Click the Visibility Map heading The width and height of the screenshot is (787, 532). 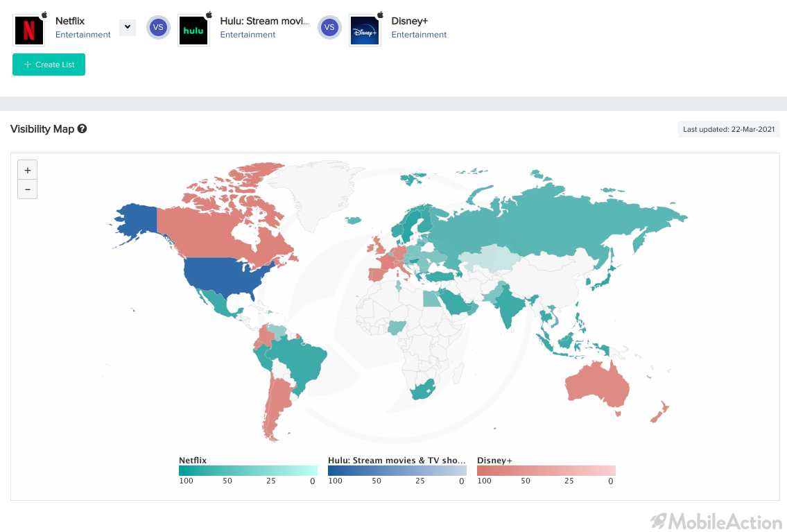[x=42, y=129]
